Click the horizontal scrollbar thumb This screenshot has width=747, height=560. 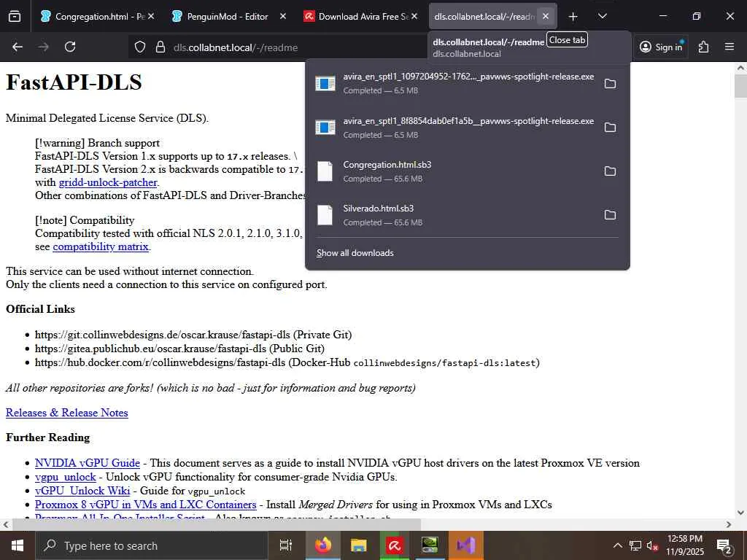[x=217, y=524]
